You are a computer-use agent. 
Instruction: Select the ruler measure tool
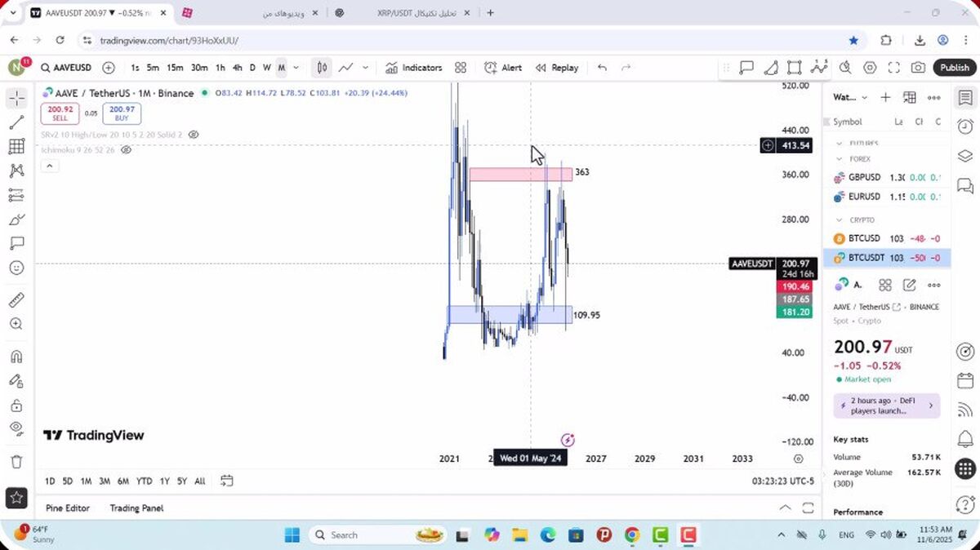click(x=16, y=299)
